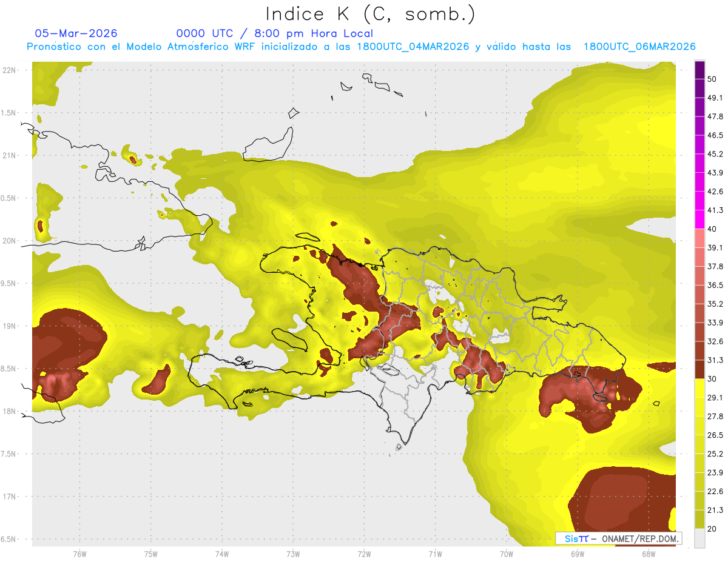Select the bright yellow swatch between 29.1 and 30
The image size is (728, 562).
tap(699, 389)
